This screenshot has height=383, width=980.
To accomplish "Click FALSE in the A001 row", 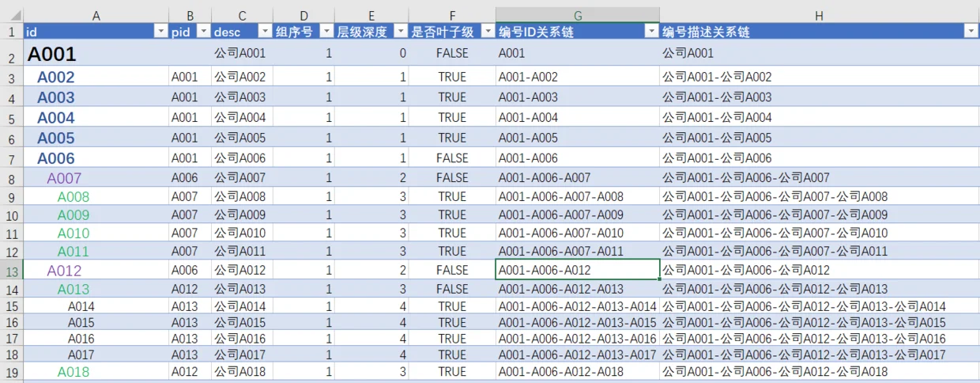I will 452,54.
